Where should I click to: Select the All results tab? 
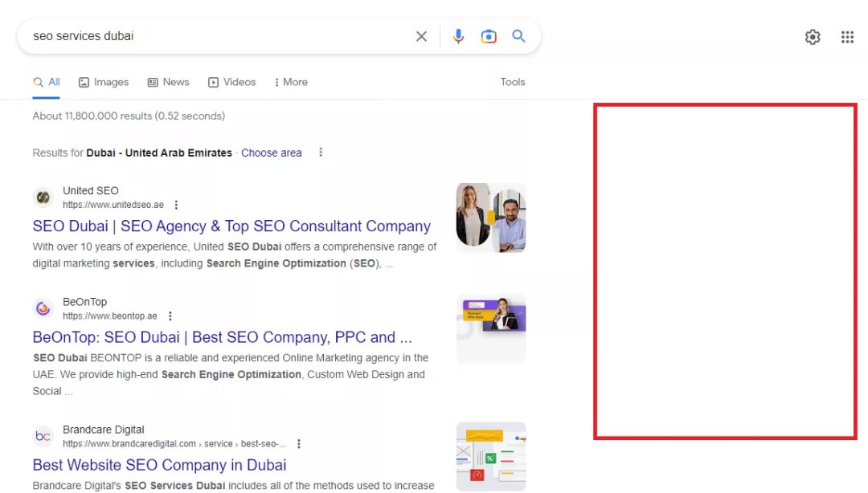[46, 82]
